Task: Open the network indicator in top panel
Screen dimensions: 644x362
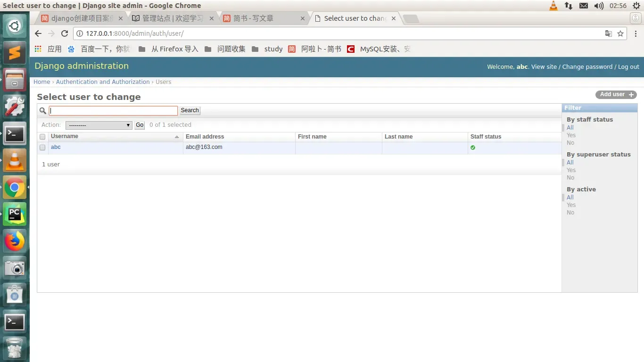Action: pyautogui.click(x=569, y=6)
